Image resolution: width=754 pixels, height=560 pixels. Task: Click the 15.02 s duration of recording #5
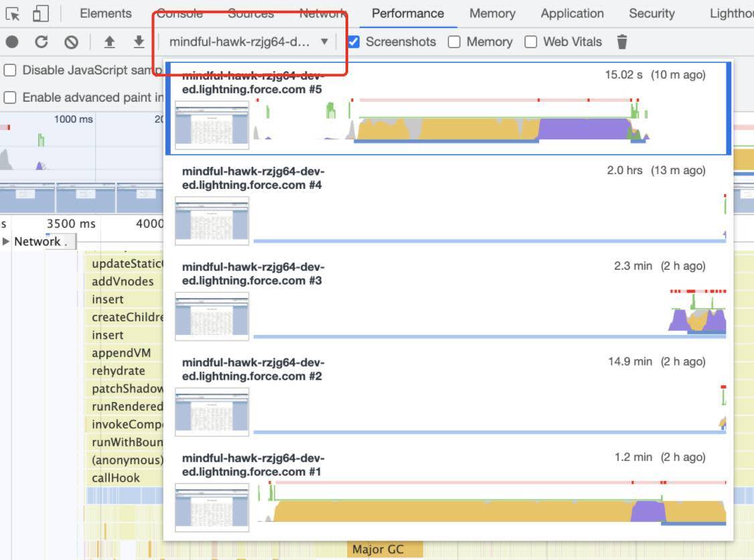pyautogui.click(x=623, y=74)
